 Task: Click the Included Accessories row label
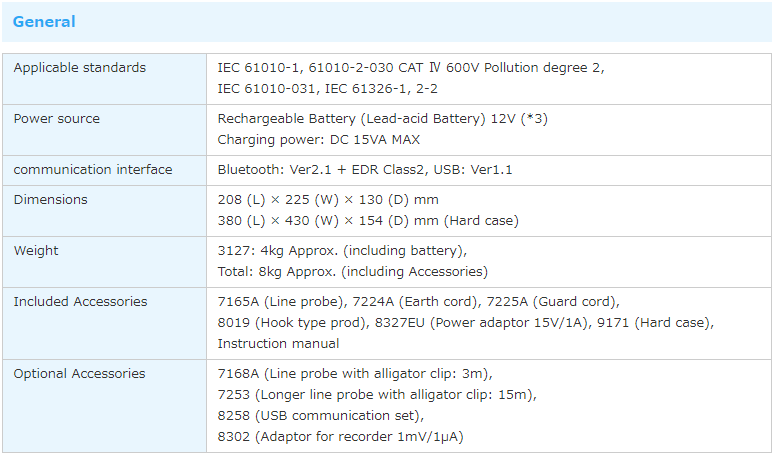click(80, 302)
